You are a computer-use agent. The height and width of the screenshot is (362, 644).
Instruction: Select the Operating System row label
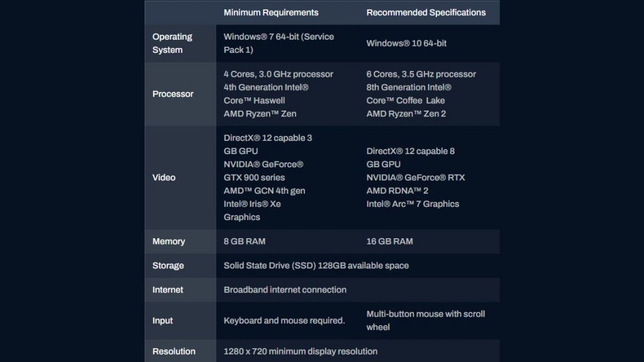[x=172, y=43]
